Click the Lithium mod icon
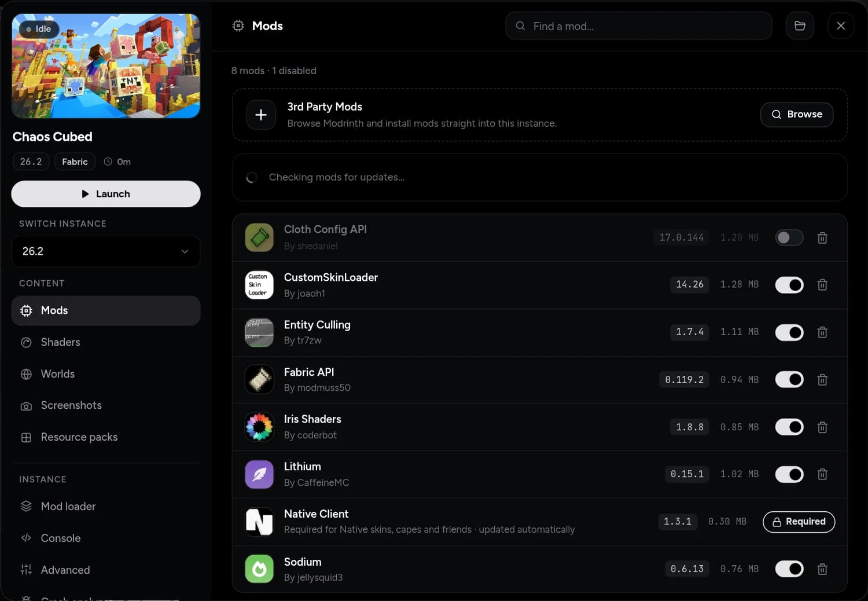Image resolution: width=868 pixels, height=601 pixels. [x=259, y=474]
